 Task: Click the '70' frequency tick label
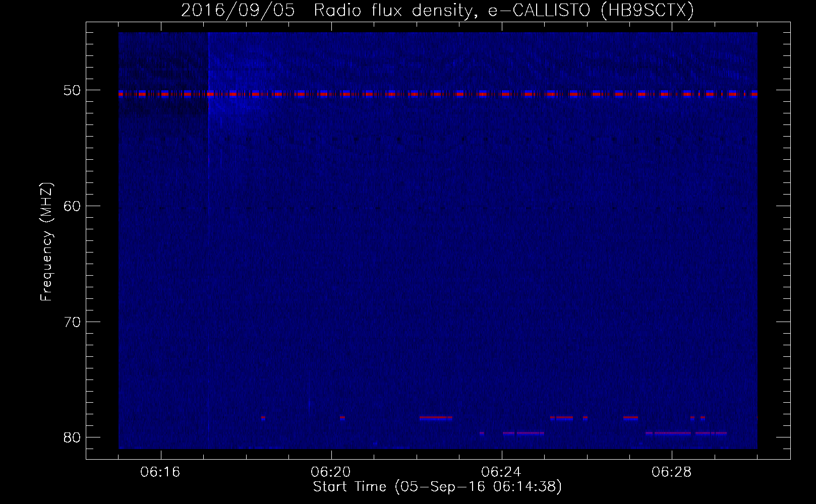[x=72, y=322]
